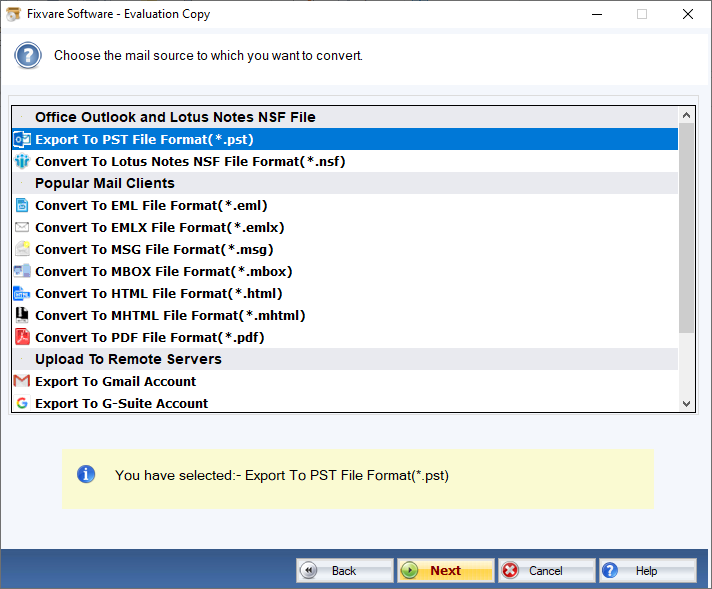This screenshot has height=589, width=712.
Task: Click the list scroll up arrow
Action: point(686,115)
